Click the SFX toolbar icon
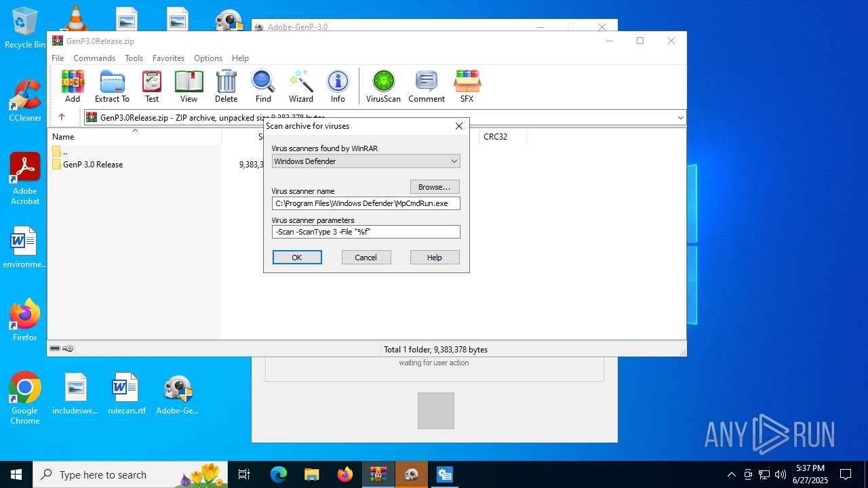This screenshot has height=488, width=868. tap(467, 86)
